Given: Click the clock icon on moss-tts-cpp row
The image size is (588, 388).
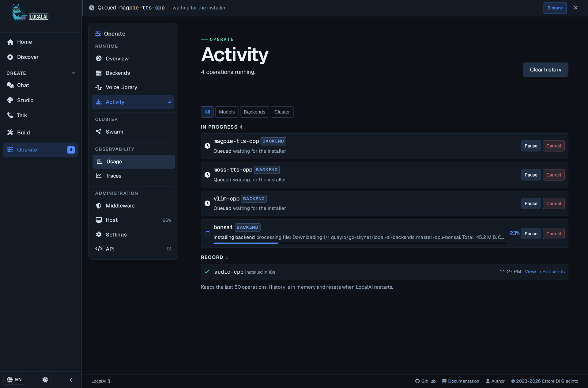Looking at the screenshot, I should [207, 175].
